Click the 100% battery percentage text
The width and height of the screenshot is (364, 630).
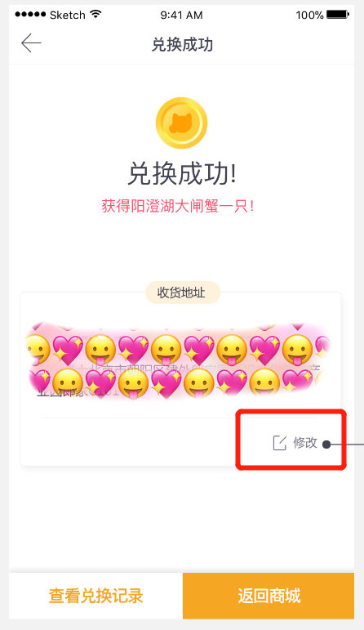click(x=309, y=16)
